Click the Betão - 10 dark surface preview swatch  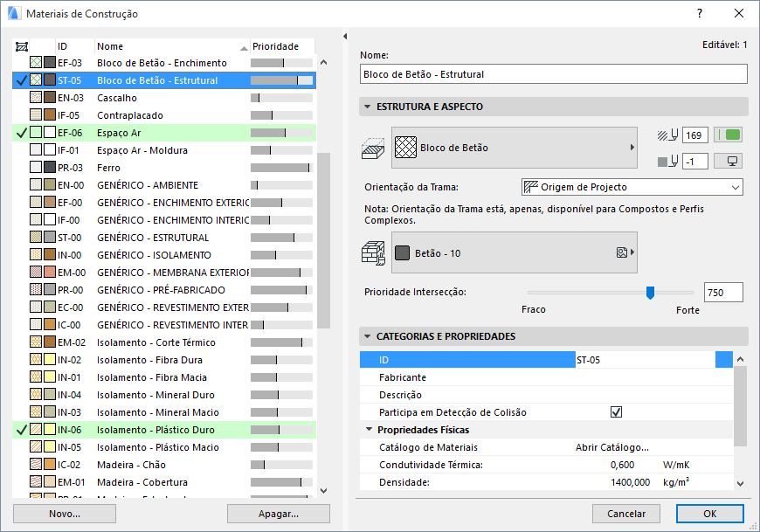[403, 253]
